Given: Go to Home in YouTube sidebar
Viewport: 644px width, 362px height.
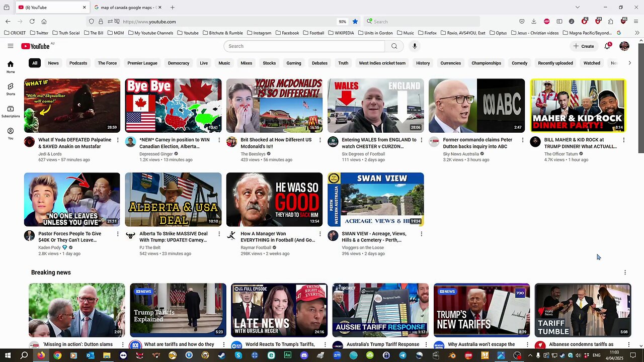Looking at the screenshot, I should (x=11, y=66).
